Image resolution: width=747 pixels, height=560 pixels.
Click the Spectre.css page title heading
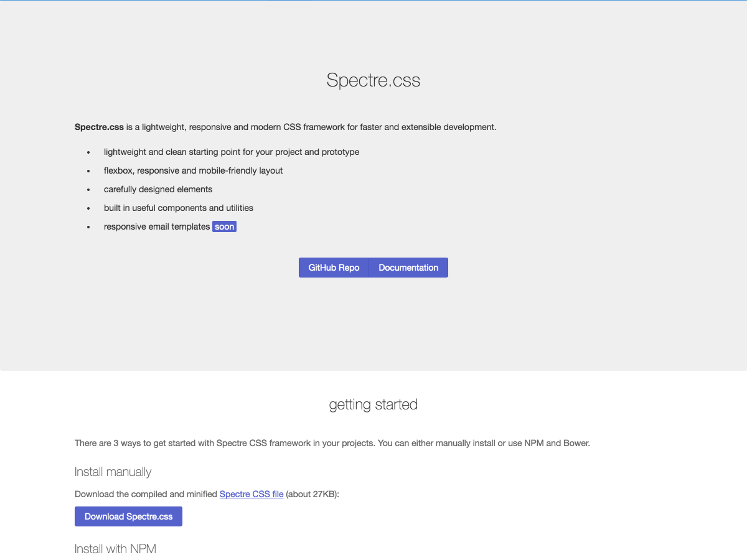[374, 80]
